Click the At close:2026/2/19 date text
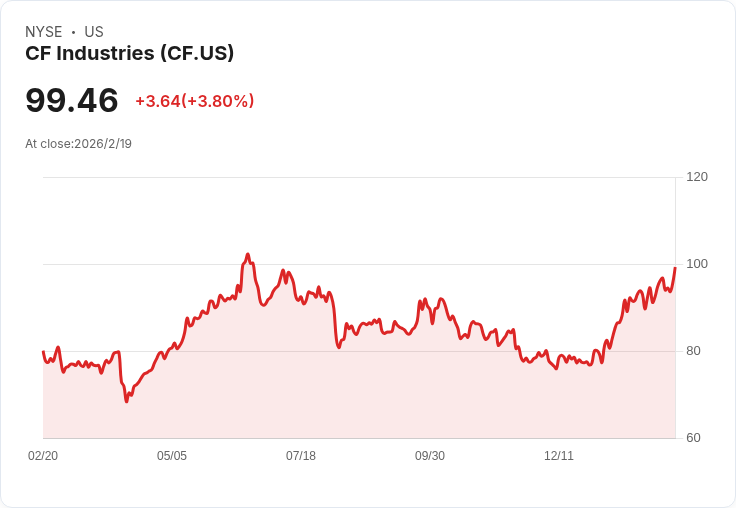The height and width of the screenshot is (508, 736). [78, 144]
